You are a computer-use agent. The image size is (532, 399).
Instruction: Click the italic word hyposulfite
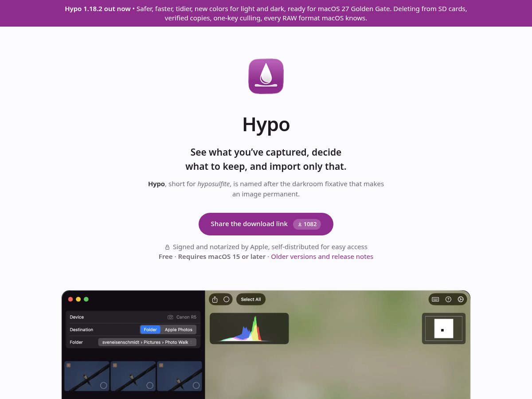click(x=214, y=184)
